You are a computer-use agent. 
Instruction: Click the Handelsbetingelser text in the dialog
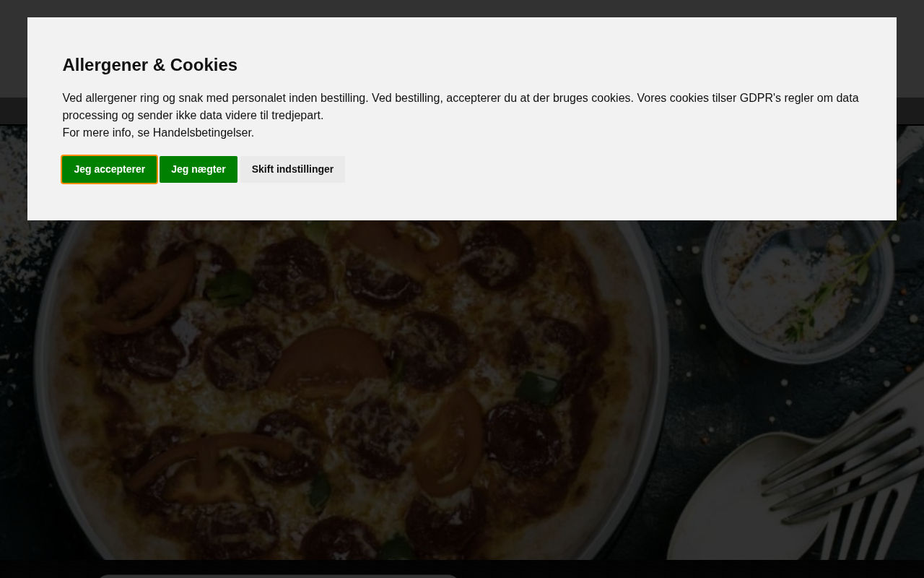pyautogui.click(x=202, y=133)
